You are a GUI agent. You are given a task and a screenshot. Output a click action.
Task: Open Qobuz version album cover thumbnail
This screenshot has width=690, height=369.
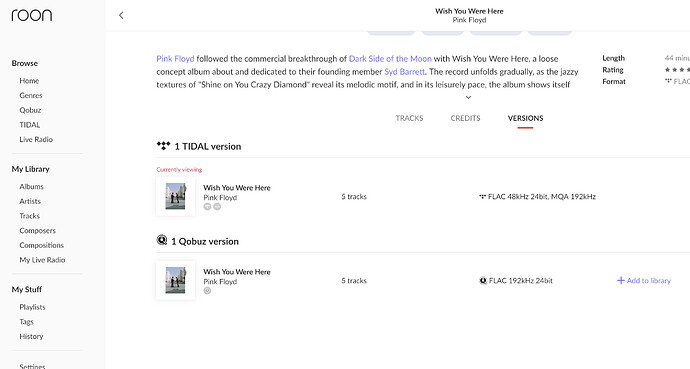click(x=176, y=281)
